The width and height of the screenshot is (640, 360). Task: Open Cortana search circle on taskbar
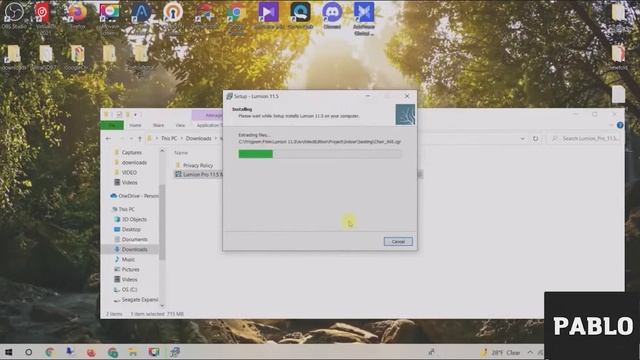(29, 352)
